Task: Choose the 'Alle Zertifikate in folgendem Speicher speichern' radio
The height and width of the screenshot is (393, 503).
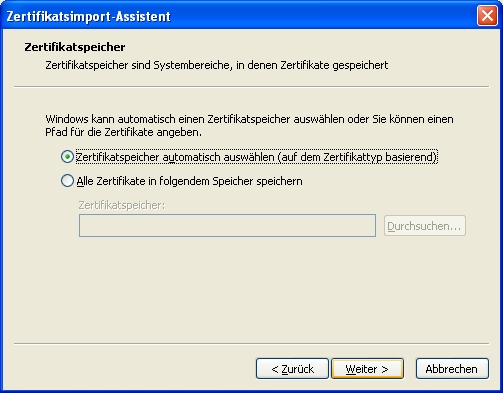Action: [x=67, y=181]
